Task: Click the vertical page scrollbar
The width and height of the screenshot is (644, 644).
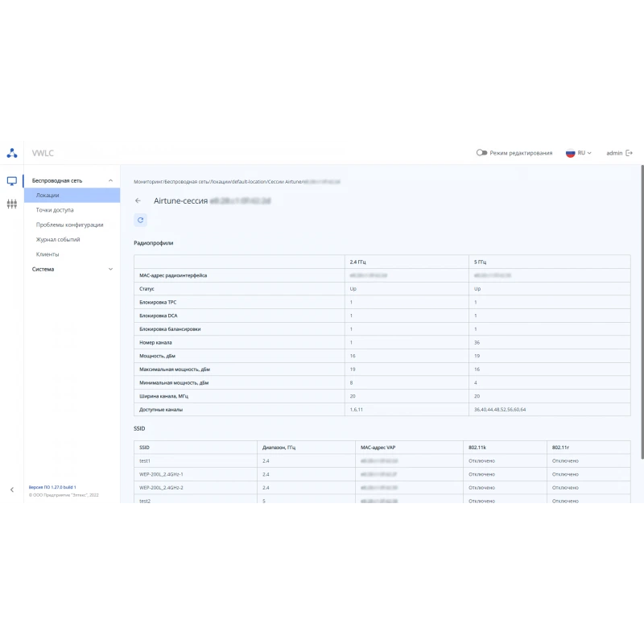Action: (x=642, y=312)
